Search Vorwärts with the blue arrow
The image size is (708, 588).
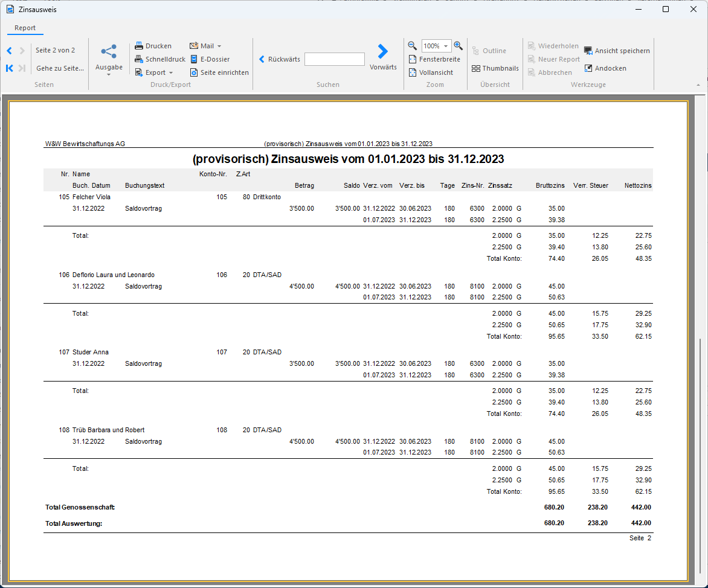pyautogui.click(x=383, y=57)
